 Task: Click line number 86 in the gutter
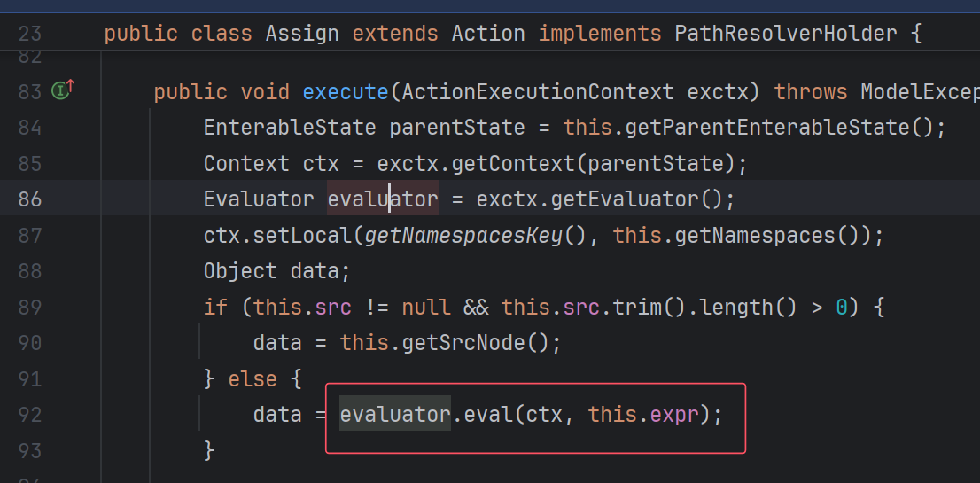(30, 199)
